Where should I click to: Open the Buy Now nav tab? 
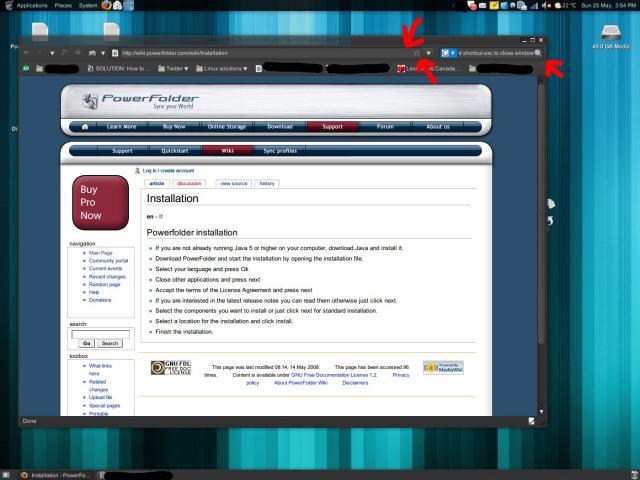pos(174,127)
